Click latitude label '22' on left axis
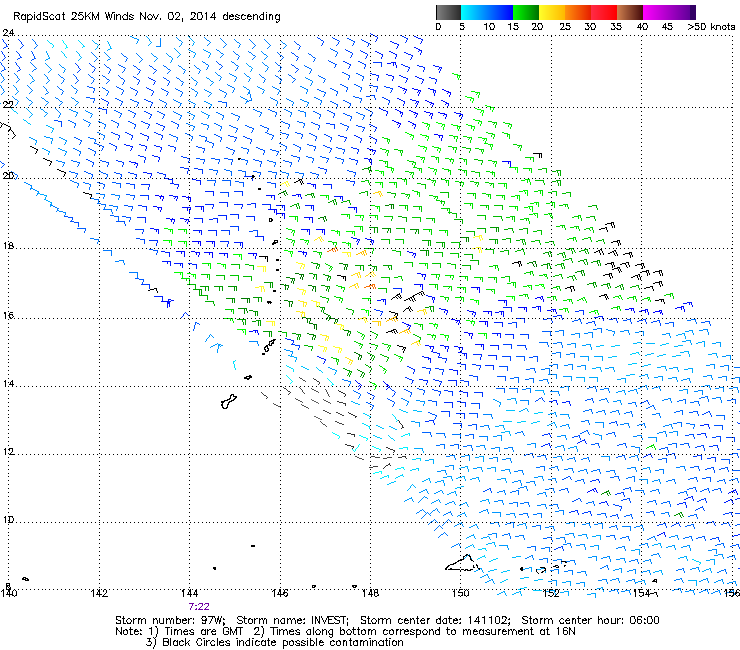Screen dimensions: 740x650 [8, 104]
